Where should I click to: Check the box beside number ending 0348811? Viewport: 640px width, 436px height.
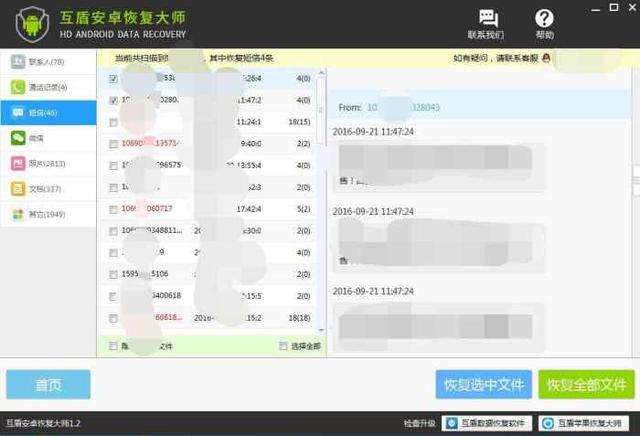click(113, 231)
